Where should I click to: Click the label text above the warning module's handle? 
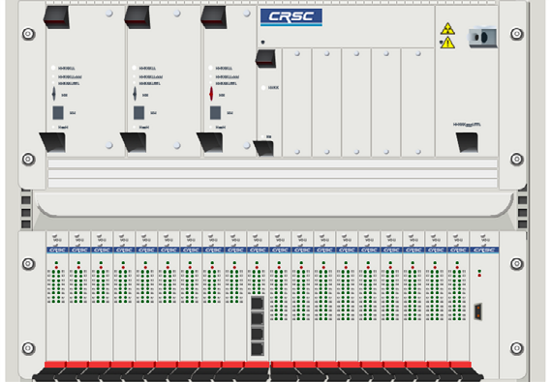pos(467,125)
